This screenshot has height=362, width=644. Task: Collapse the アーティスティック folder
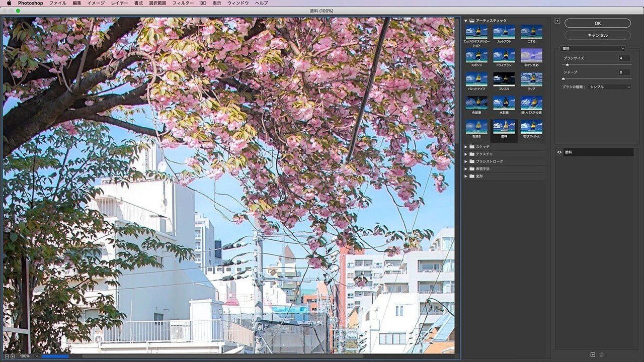click(x=466, y=21)
